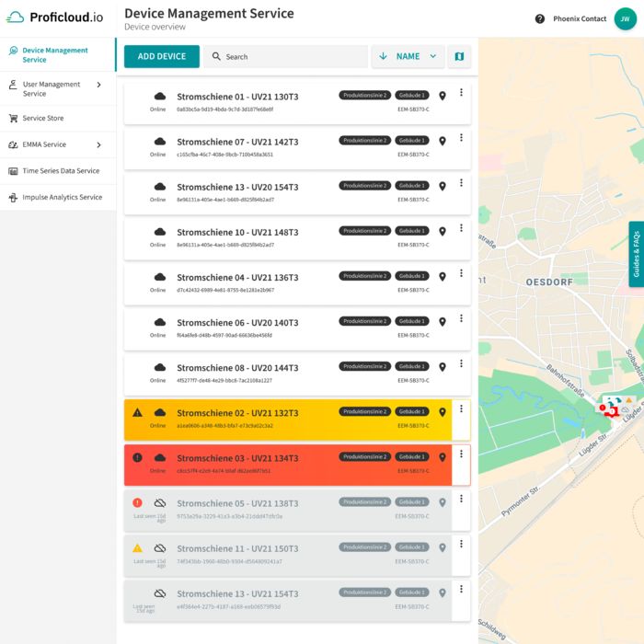Screen dimensions: 644x644
Task: Toggle sort direction arrow next to NAME
Action: coord(383,56)
